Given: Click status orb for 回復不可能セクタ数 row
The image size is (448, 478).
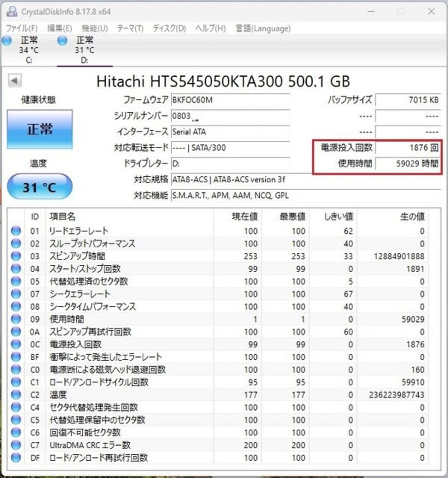Looking at the screenshot, I should click(16, 433).
